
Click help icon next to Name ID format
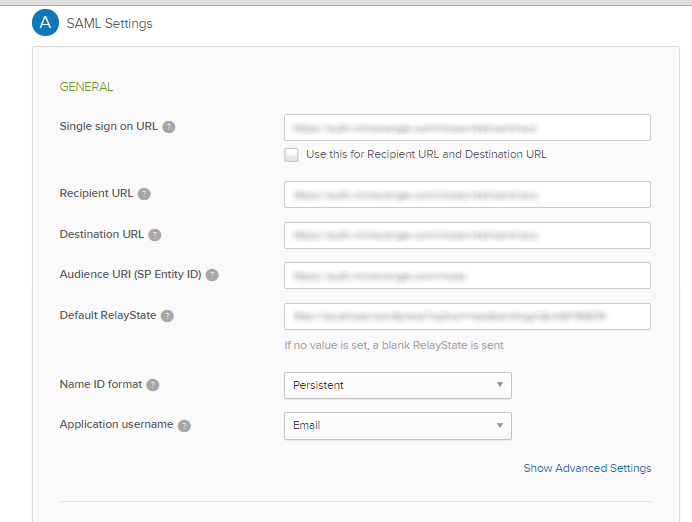[x=153, y=385]
